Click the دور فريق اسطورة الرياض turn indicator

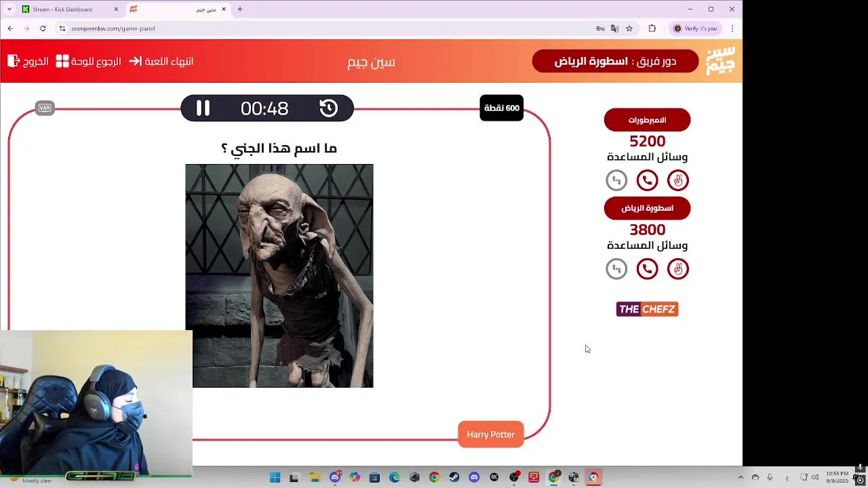(615, 61)
